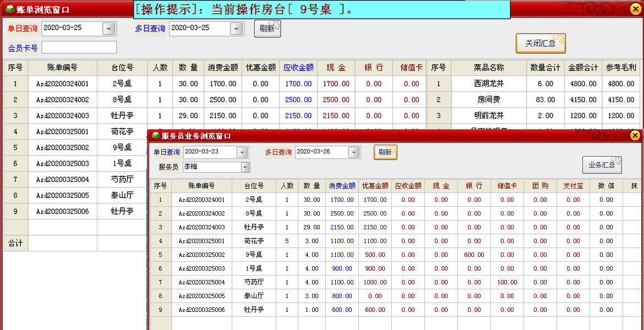The image size is (644, 330).
Task: Click 金额合计 value 4800.00 for 西湖龙井
Action: click(583, 84)
